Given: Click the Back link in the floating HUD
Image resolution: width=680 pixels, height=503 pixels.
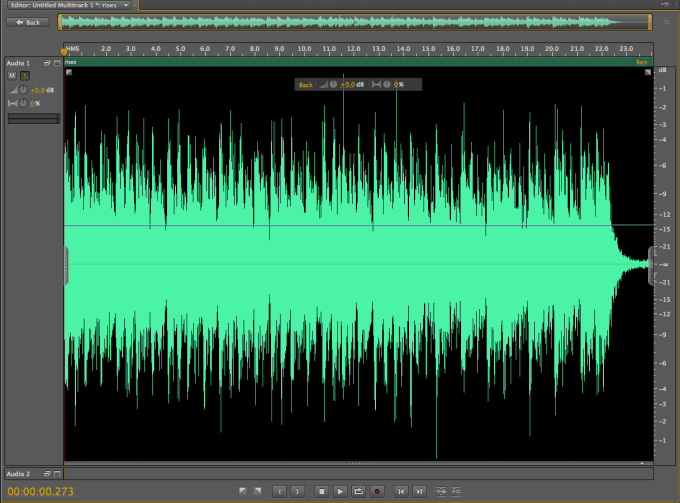Looking at the screenshot, I should pos(306,85).
